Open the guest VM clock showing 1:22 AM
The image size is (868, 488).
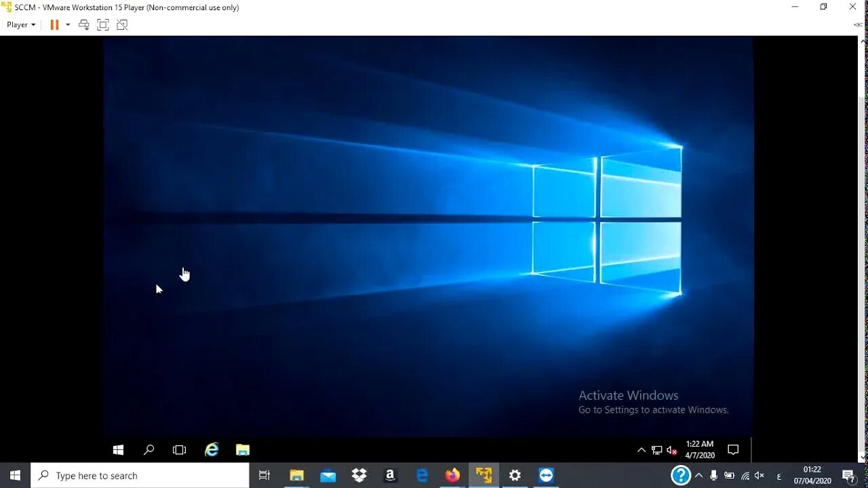(700, 449)
